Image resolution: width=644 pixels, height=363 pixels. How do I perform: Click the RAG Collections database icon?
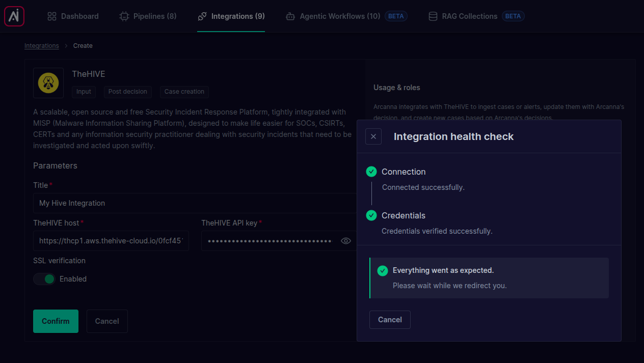pyautogui.click(x=433, y=16)
